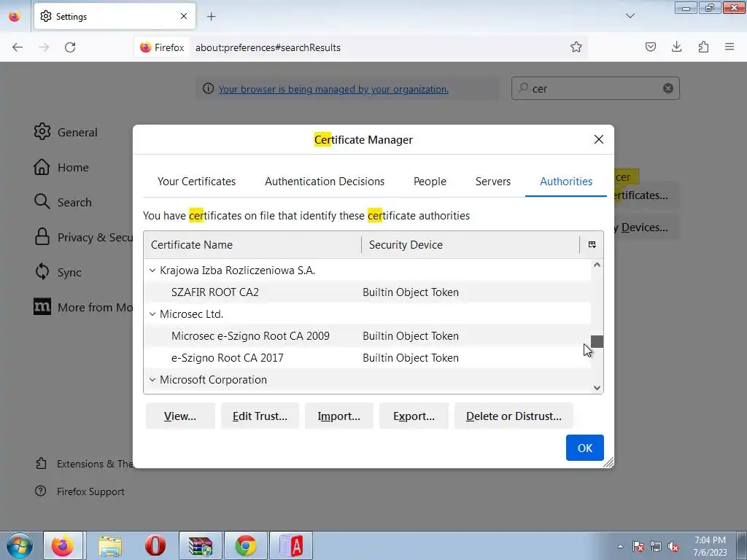The width and height of the screenshot is (747, 560).
Task: Select SZAFIR ROOT CA2 certificate row
Action: click(367, 292)
